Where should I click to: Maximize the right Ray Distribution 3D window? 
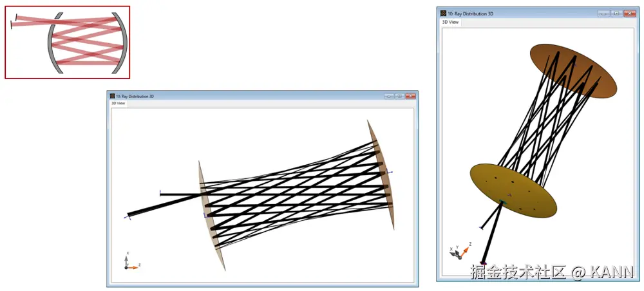click(x=617, y=14)
